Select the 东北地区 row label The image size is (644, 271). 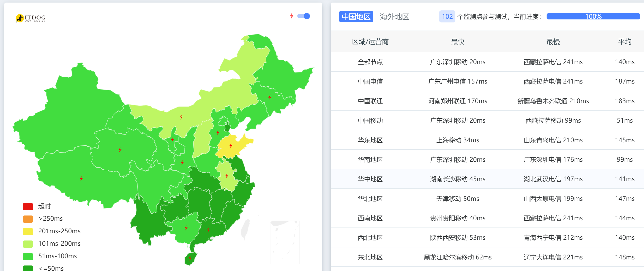click(x=370, y=257)
